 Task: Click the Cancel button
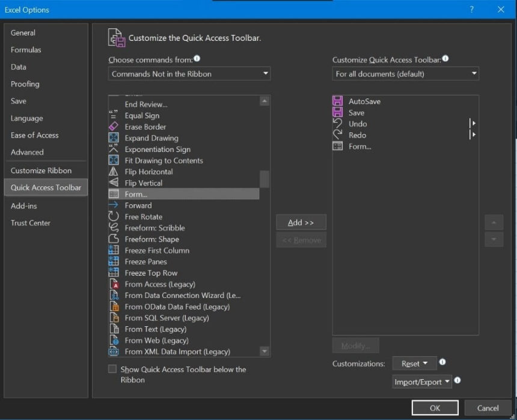click(488, 408)
